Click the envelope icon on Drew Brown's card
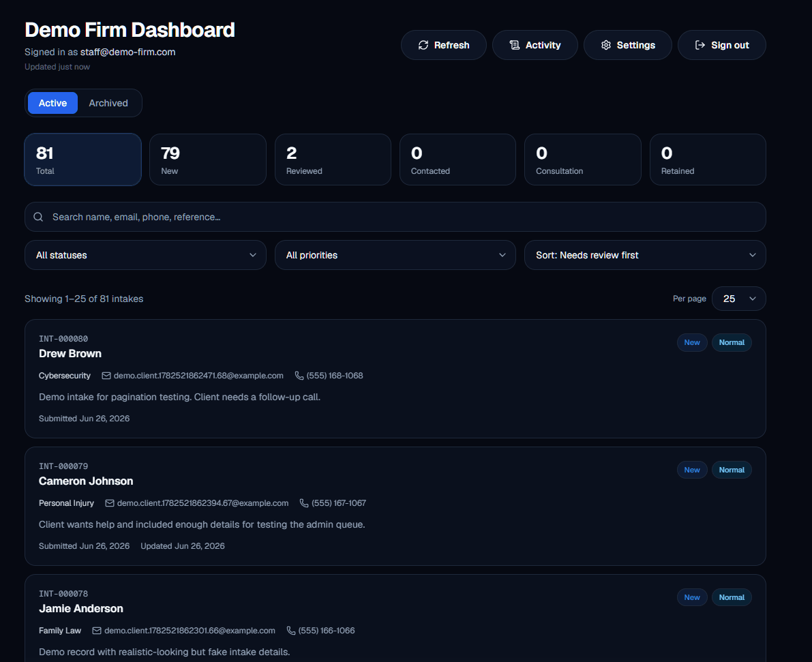 pyautogui.click(x=106, y=376)
